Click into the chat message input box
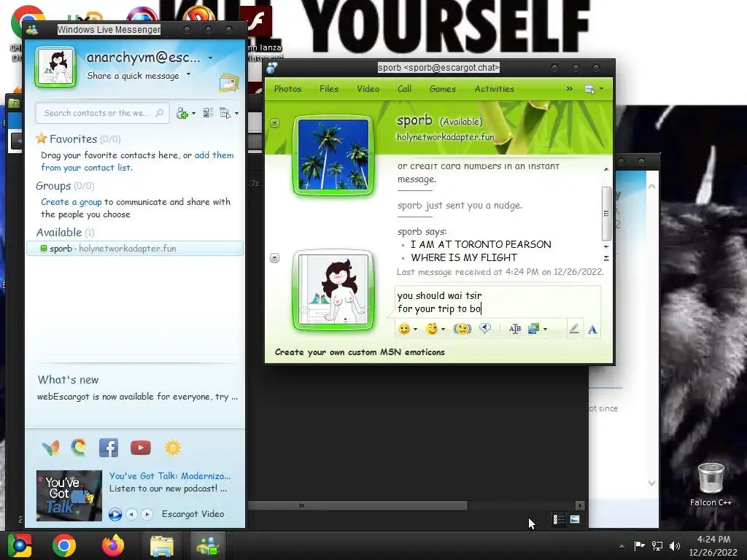This screenshot has width=747, height=560. click(x=498, y=303)
